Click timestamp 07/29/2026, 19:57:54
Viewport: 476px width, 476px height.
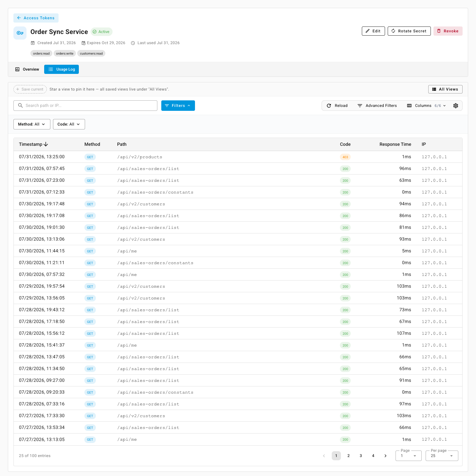42,286
